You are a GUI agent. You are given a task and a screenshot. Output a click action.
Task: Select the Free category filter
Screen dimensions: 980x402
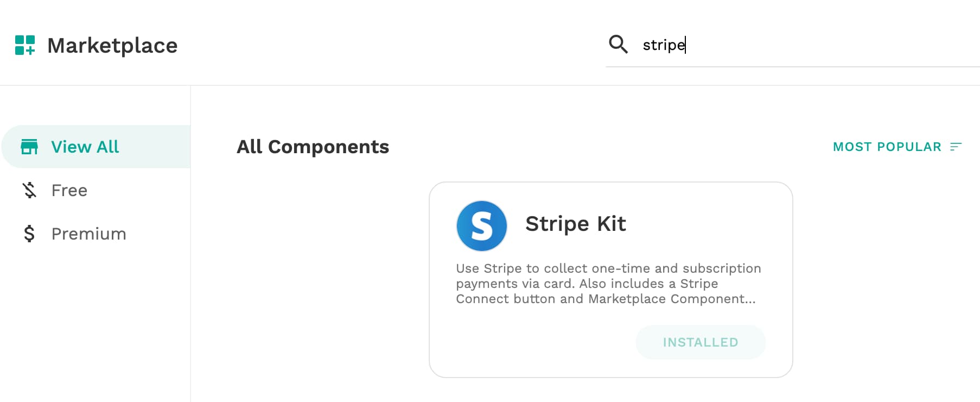point(97,190)
